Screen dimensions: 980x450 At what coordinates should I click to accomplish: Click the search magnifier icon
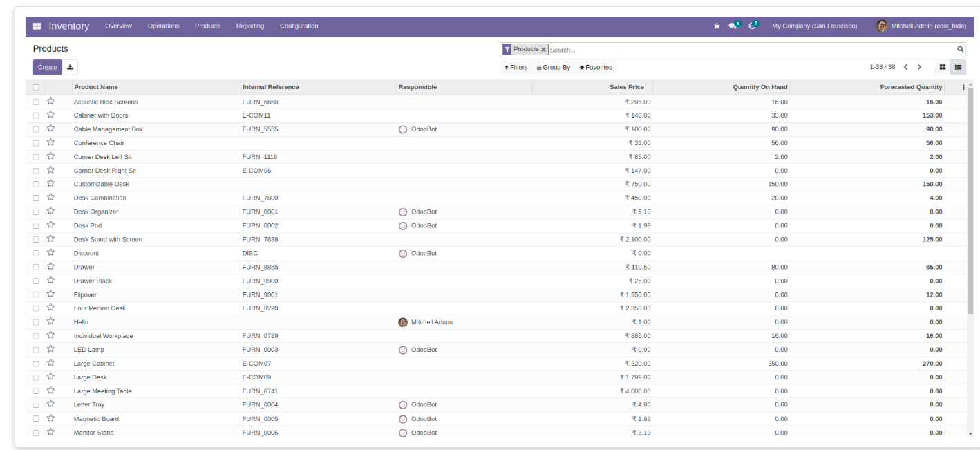coord(960,50)
